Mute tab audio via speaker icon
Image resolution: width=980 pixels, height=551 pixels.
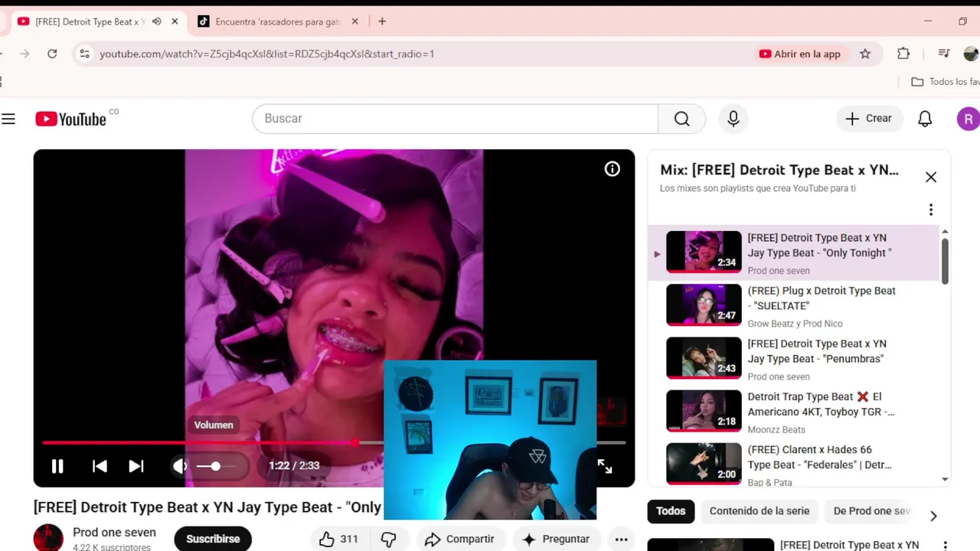click(156, 21)
